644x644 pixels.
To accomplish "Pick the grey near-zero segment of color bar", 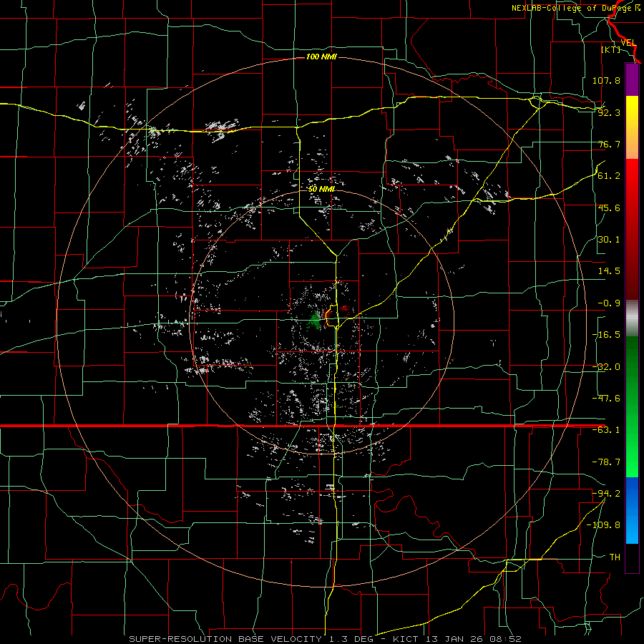I will pos(632,318).
